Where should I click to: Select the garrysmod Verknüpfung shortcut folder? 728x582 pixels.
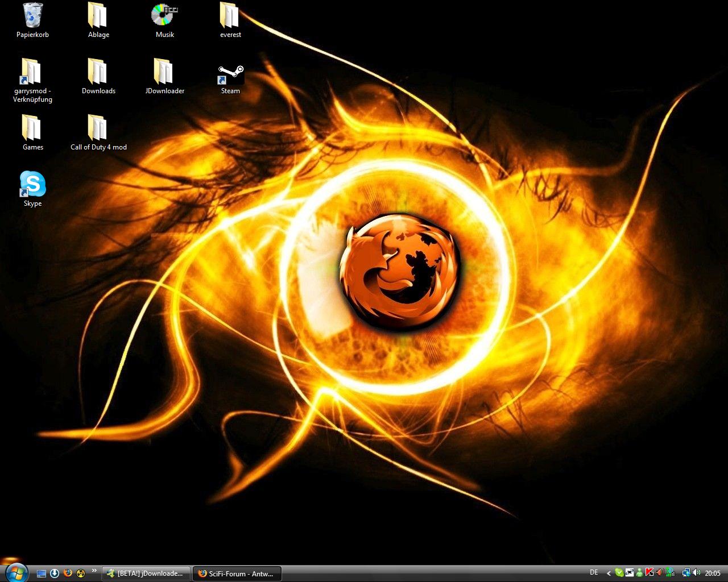[32, 73]
